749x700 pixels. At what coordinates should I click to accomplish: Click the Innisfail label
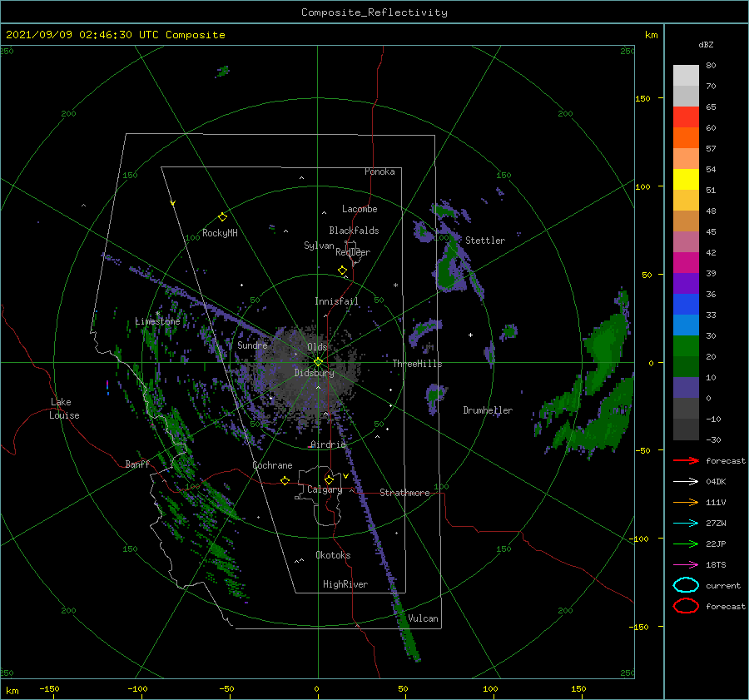336,301
